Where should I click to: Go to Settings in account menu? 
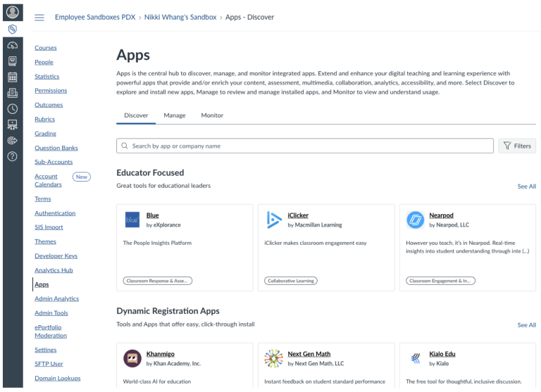(x=46, y=350)
